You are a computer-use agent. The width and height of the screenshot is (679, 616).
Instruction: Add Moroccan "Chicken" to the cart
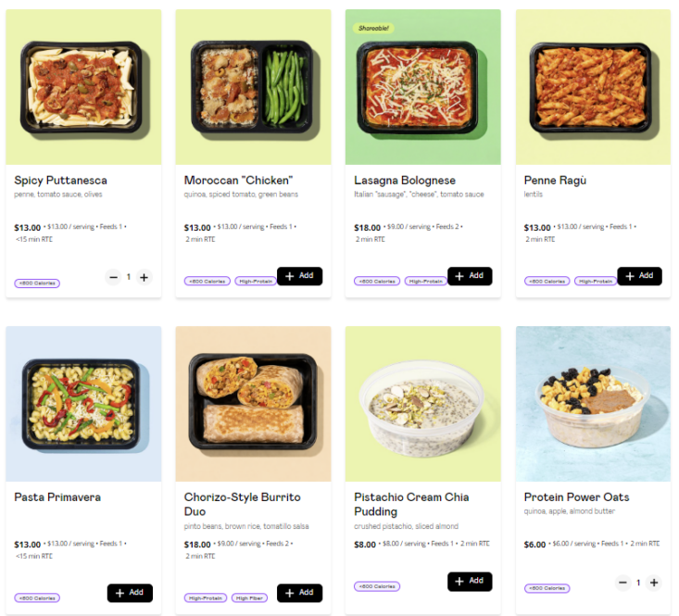299,276
